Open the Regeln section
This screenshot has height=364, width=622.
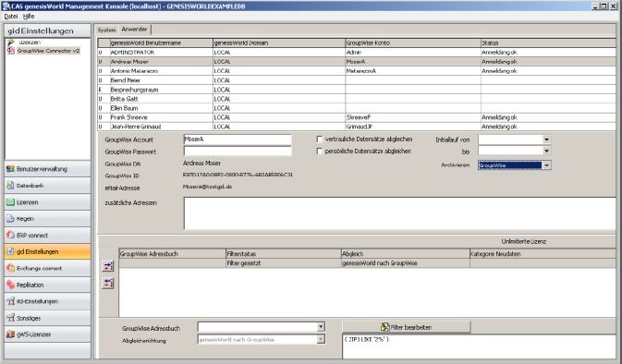[47, 218]
